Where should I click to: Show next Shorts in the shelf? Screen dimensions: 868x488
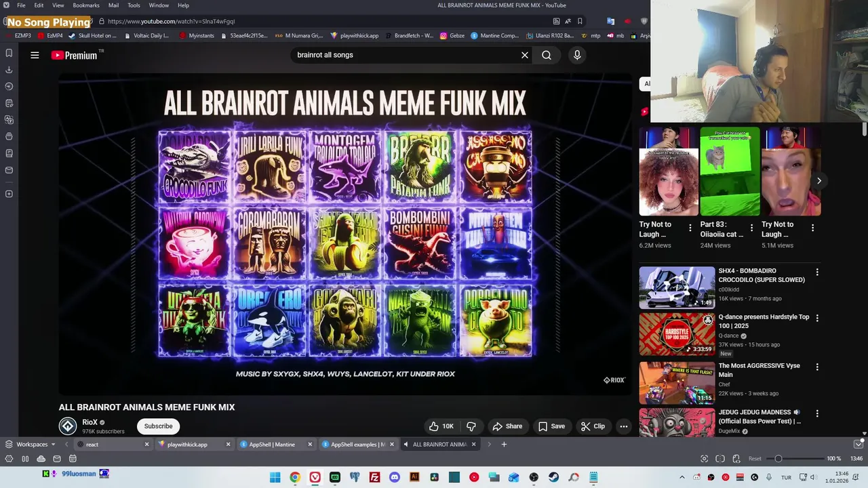click(818, 181)
